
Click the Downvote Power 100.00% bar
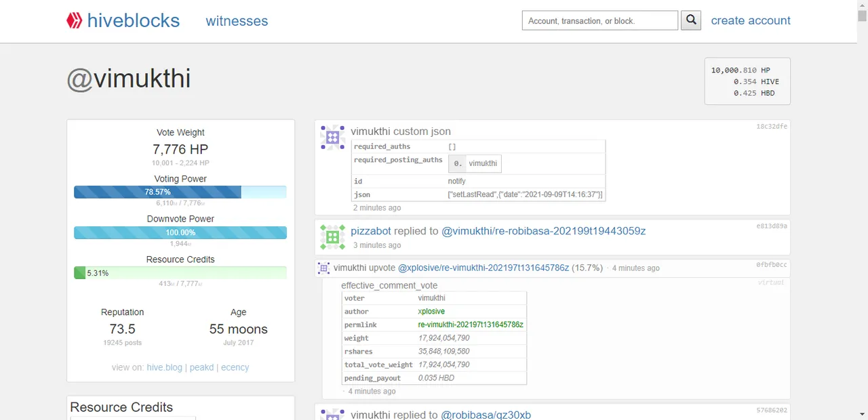pyautogui.click(x=180, y=232)
